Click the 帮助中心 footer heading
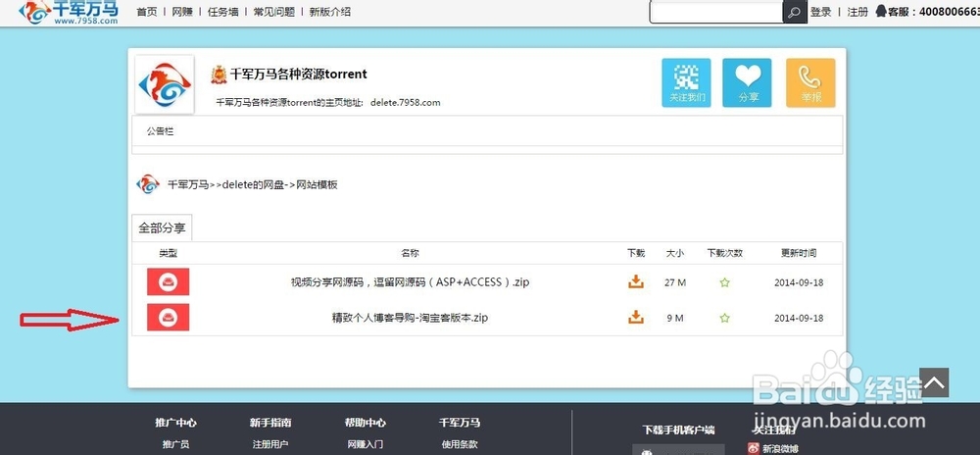The image size is (980, 455). (365, 423)
